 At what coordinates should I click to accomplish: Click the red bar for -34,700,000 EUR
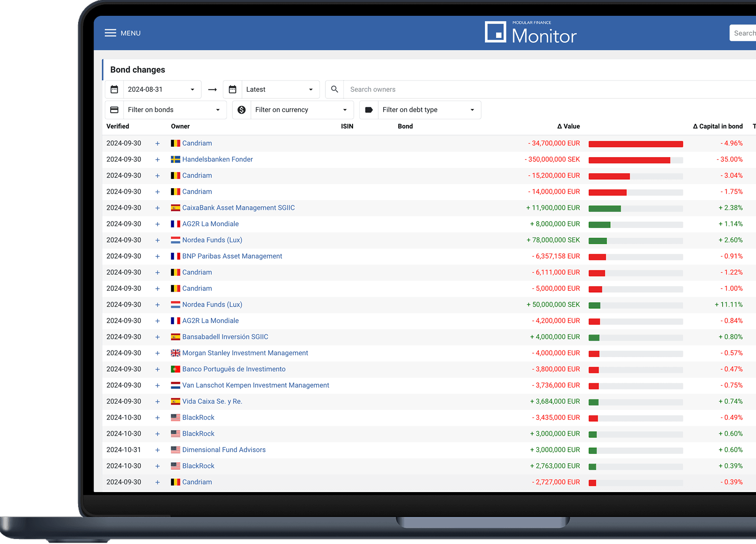click(635, 144)
